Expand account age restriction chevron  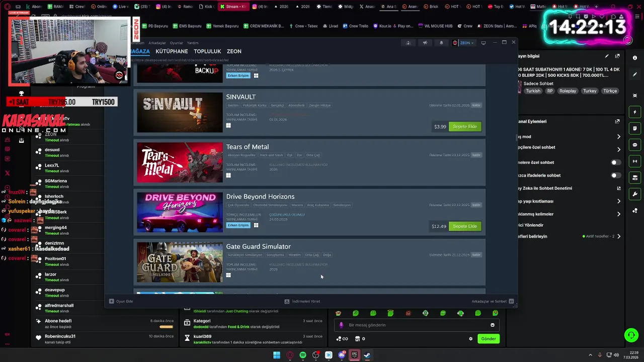tap(619, 201)
